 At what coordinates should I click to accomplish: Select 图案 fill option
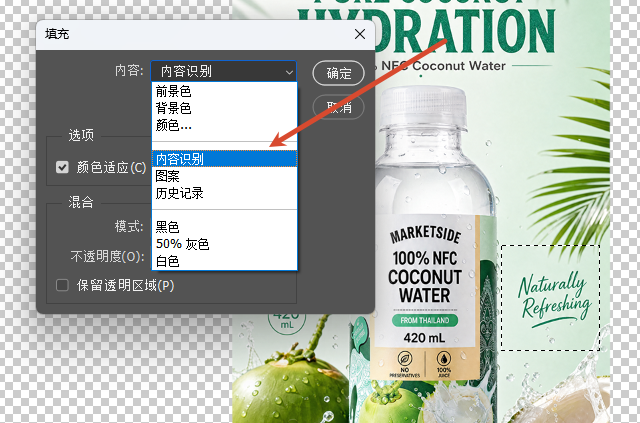click(224, 176)
